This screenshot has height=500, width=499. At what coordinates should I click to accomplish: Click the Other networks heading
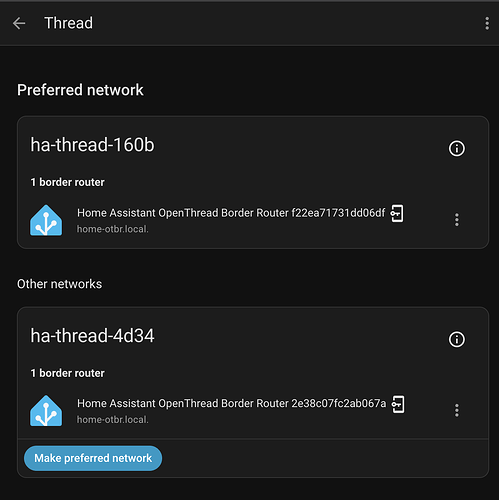tap(60, 284)
